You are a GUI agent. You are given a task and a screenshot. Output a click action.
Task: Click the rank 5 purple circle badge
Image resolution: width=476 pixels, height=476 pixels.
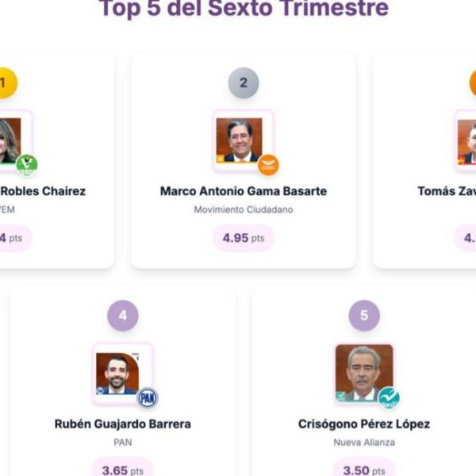(364, 316)
